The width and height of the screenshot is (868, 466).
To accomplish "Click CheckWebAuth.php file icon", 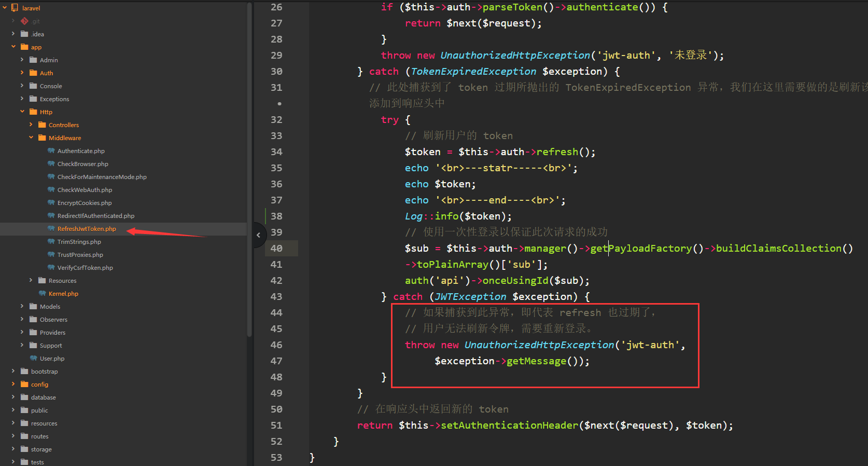I will tap(51, 189).
